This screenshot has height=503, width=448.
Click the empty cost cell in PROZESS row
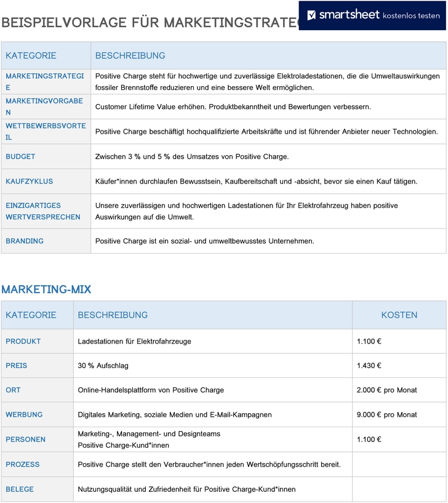(x=399, y=464)
